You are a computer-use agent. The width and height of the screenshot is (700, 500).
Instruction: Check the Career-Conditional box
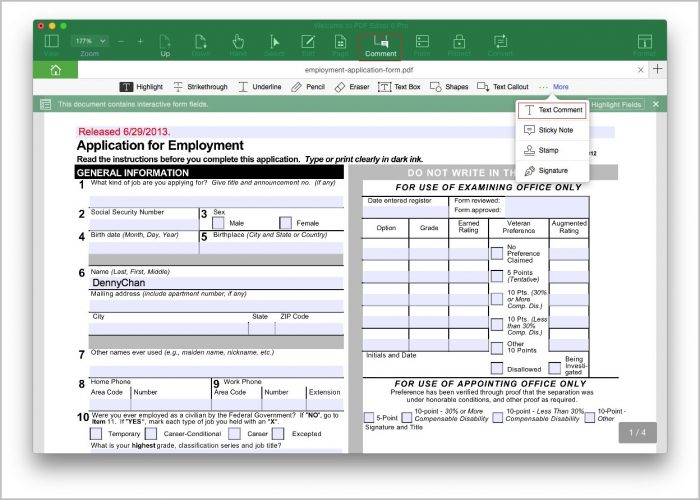151,433
